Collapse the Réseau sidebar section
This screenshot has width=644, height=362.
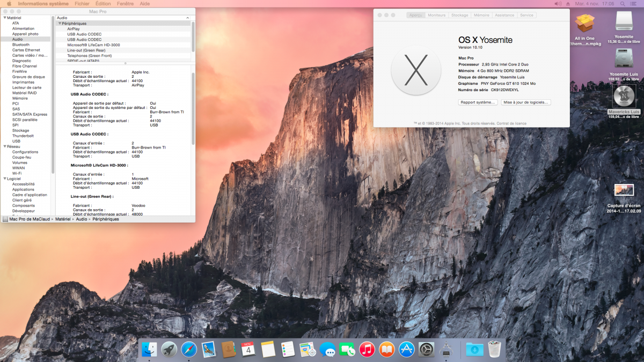4,146
